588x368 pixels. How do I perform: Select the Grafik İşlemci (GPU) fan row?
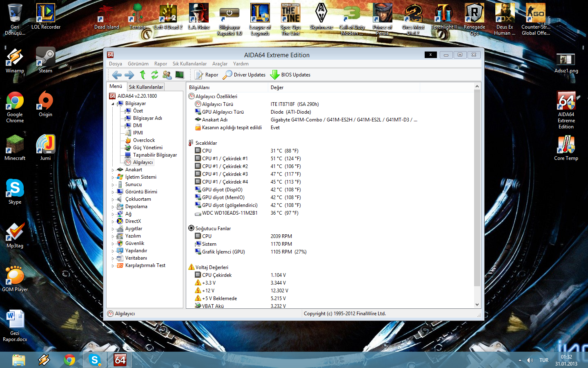click(x=330, y=252)
